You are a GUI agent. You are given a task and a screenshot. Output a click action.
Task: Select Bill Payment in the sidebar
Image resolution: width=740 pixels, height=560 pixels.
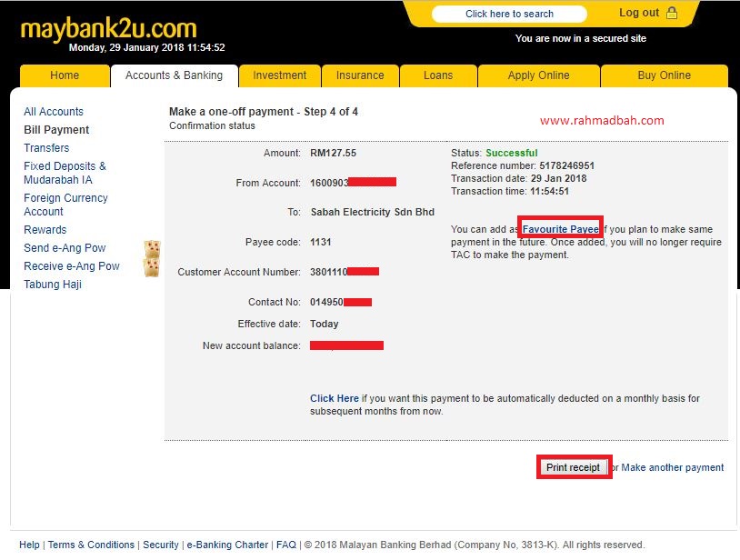coord(56,130)
